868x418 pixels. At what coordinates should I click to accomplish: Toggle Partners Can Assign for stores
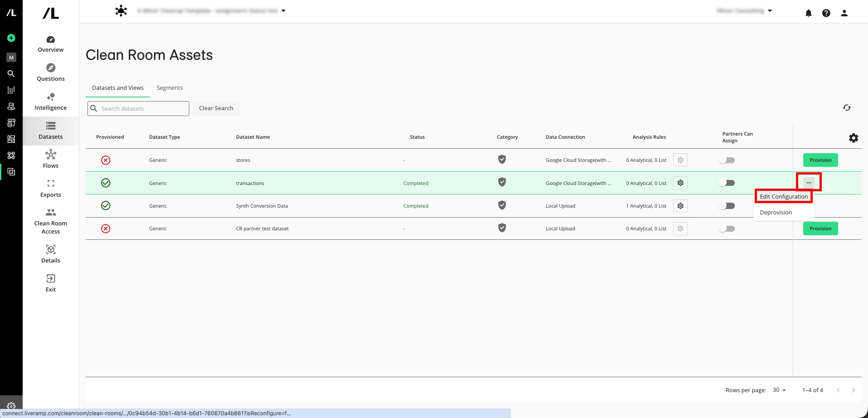[727, 160]
